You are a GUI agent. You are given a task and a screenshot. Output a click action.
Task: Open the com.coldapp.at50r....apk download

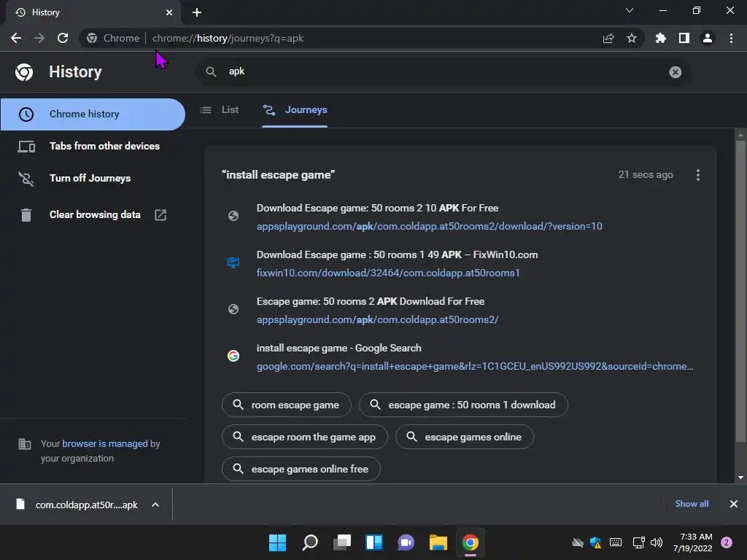(86, 505)
